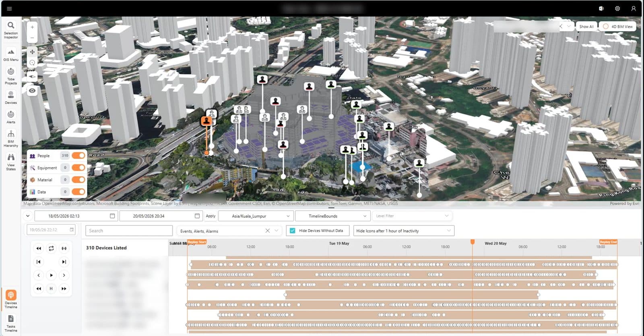Open the Level Filter dropdown
Image resolution: width=644 pixels, height=336 pixels.
click(x=412, y=216)
